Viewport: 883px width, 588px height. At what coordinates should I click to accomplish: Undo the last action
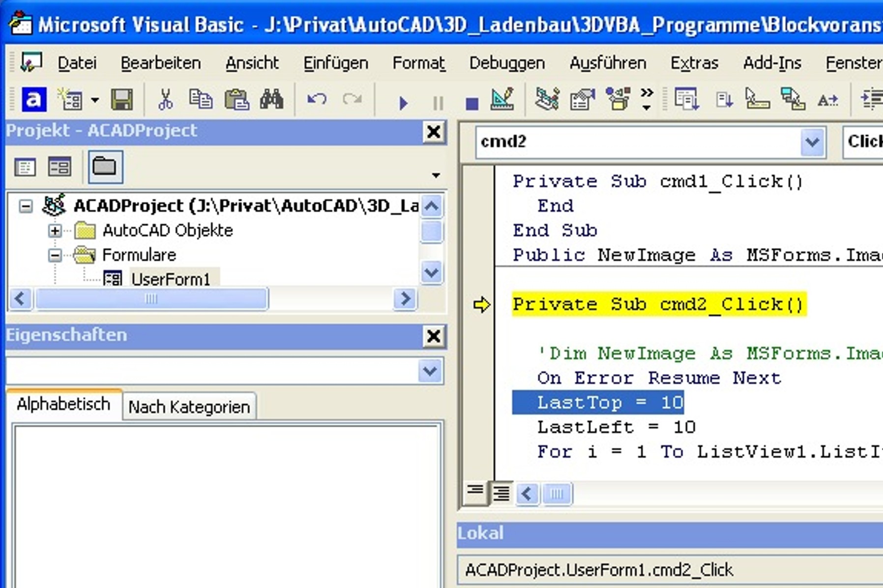coord(317,100)
